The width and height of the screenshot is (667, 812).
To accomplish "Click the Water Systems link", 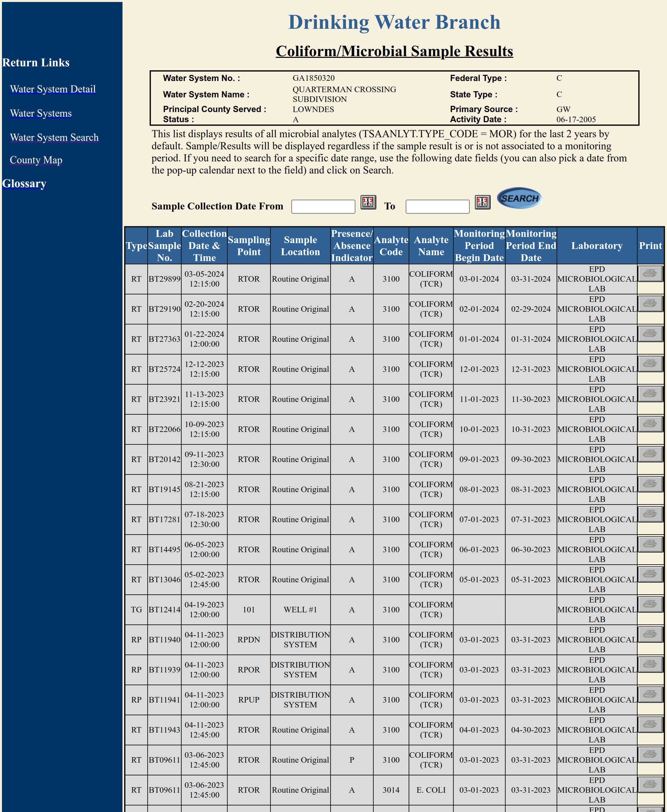I will [41, 113].
